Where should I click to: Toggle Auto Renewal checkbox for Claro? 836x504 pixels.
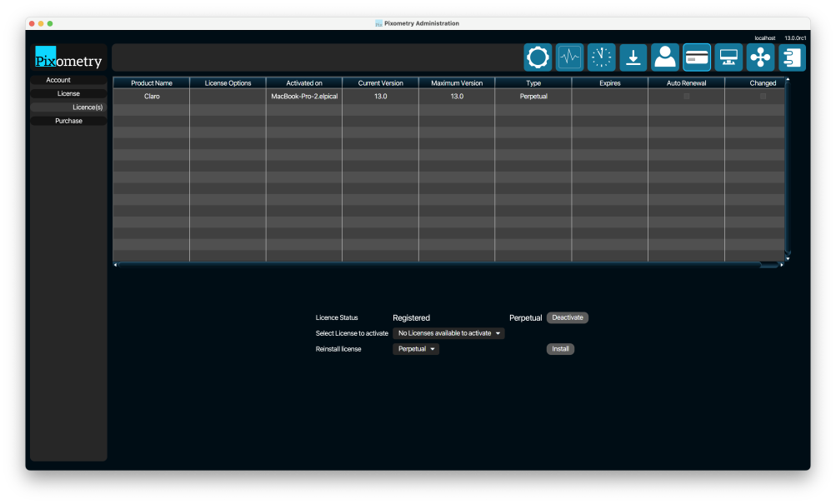[686, 97]
